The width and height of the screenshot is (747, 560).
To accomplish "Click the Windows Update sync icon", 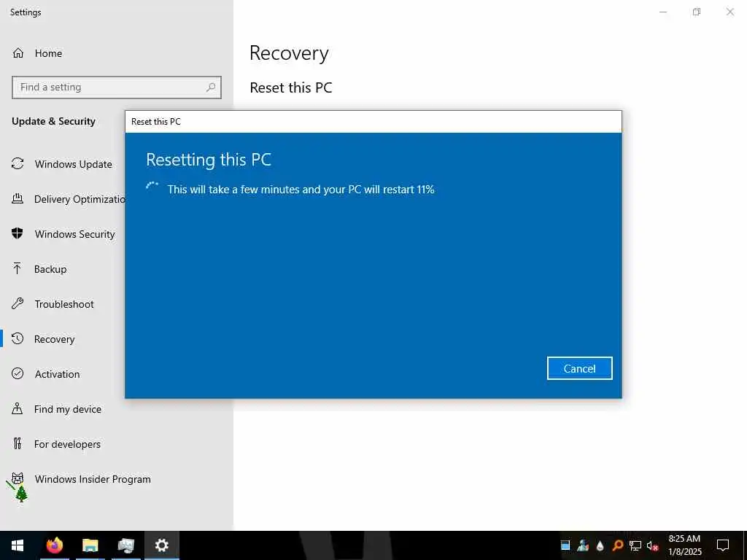I will click(x=18, y=164).
